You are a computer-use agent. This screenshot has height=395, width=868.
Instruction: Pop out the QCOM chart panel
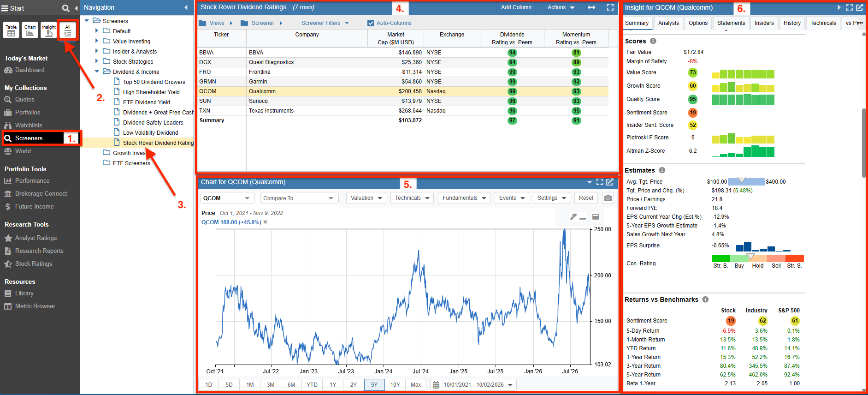[x=610, y=182]
